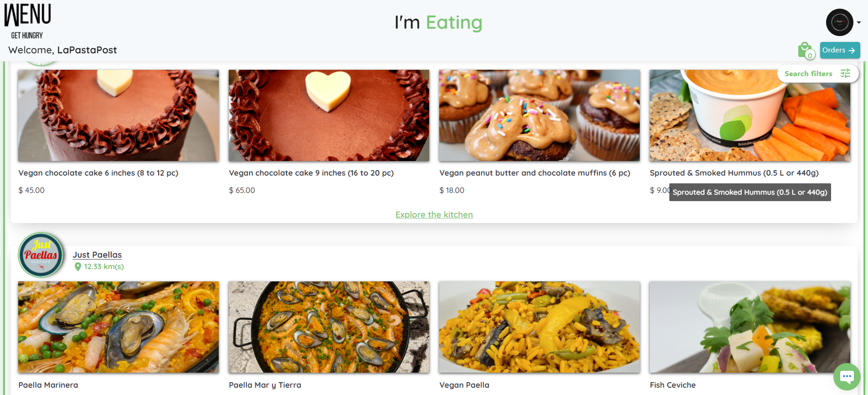Select the Vegan chocolate cake 6 inches photo

(x=118, y=115)
